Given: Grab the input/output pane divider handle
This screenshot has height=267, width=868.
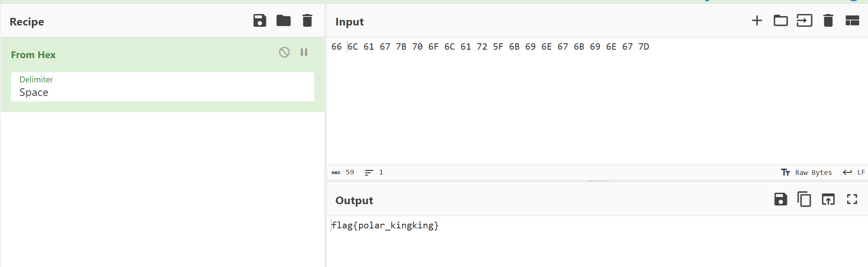Looking at the screenshot, I should tap(598, 181).
